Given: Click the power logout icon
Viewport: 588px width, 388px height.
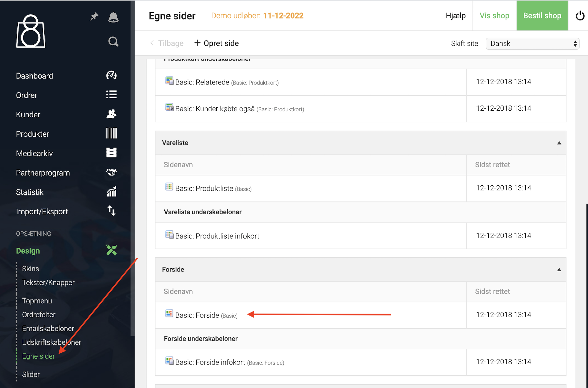Looking at the screenshot, I should [580, 16].
